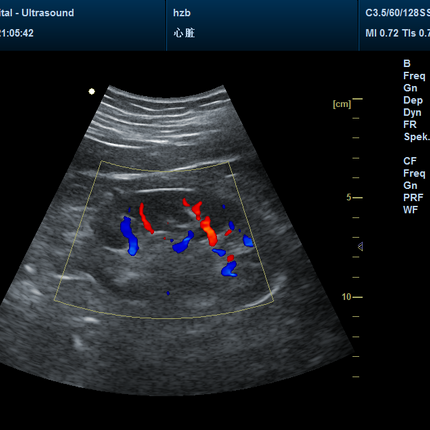Click the '1:05:42' timestamp
The width and height of the screenshot is (430, 430).
(17, 33)
